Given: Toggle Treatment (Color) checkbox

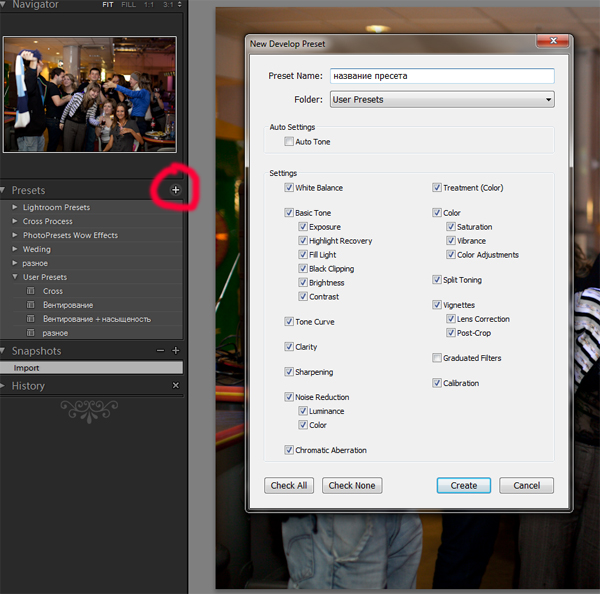Looking at the screenshot, I should tap(437, 188).
